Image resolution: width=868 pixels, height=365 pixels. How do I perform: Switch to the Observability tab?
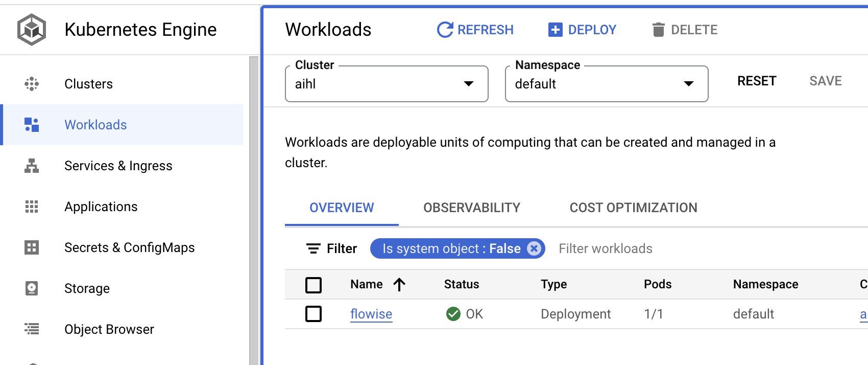tap(471, 208)
